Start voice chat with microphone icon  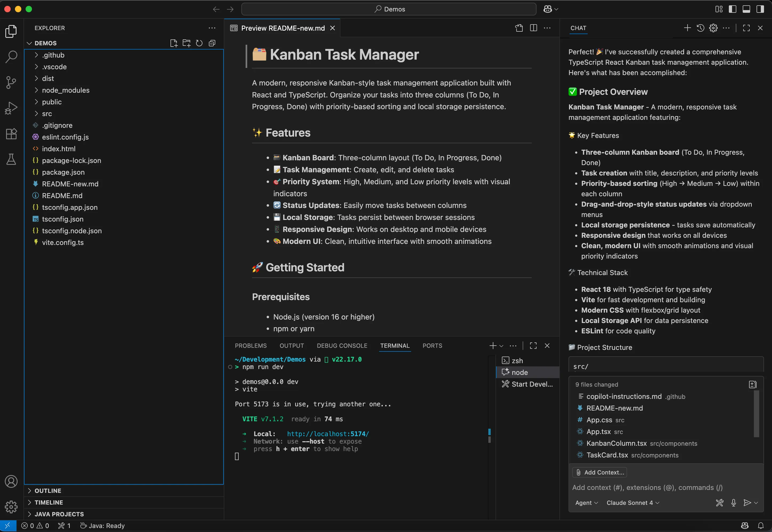click(x=733, y=503)
